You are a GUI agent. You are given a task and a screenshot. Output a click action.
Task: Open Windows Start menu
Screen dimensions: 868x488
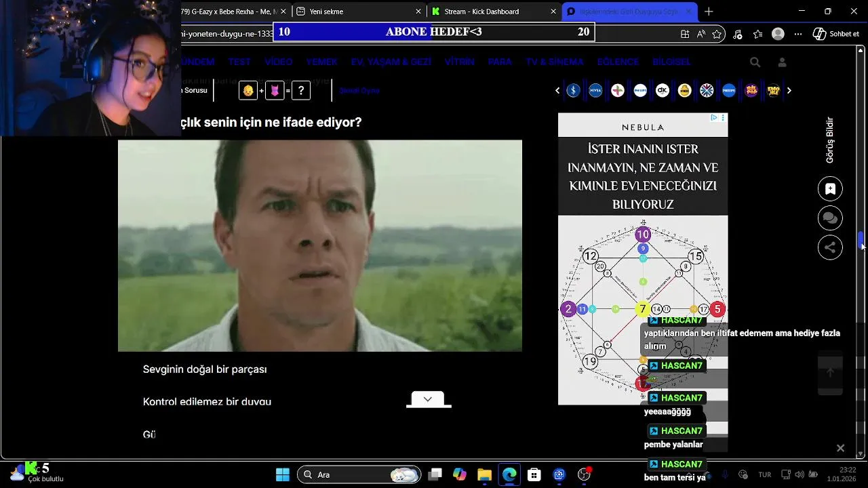coord(283,474)
